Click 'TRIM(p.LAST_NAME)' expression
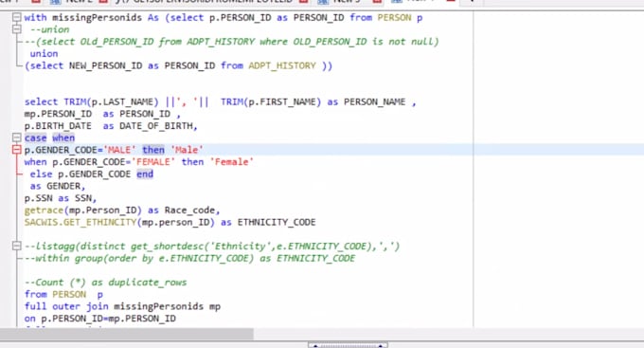The height and width of the screenshot is (348, 644). [x=111, y=101]
